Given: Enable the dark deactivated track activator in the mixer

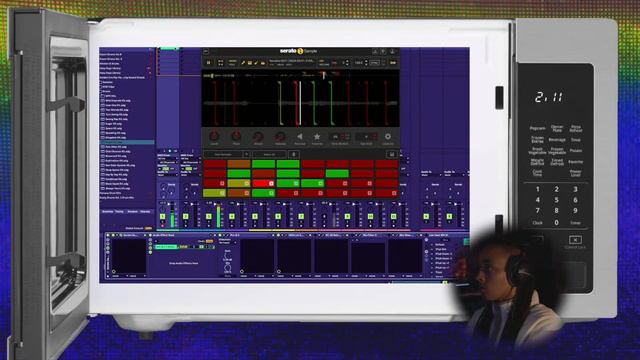Looking at the screenshot, I should 324,216.
